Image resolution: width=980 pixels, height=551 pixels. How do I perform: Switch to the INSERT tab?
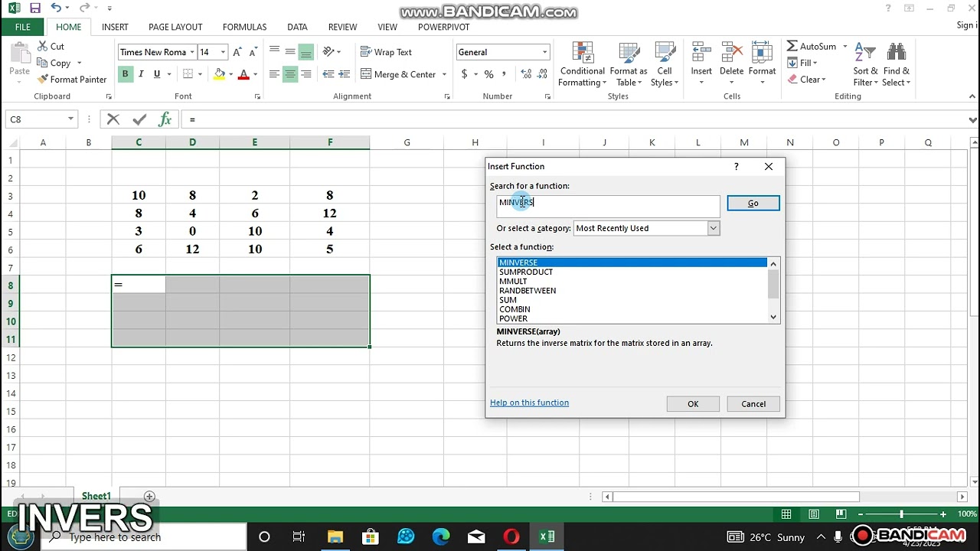point(115,27)
